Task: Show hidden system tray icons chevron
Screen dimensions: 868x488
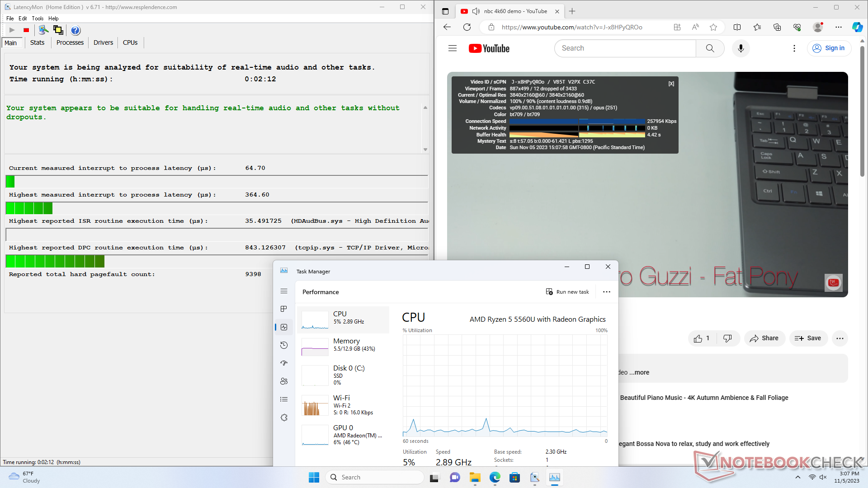Action: 798,477
